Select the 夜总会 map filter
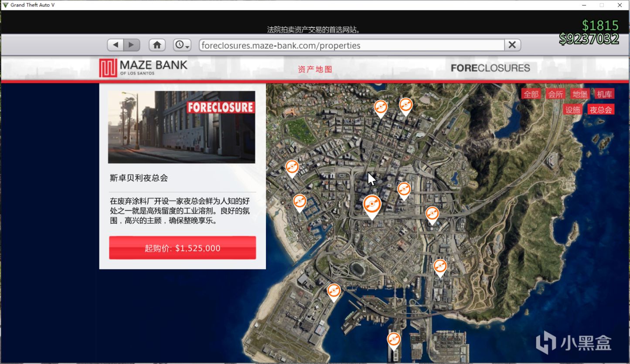The image size is (630, 364). pyautogui.click(x=601, y=110)
